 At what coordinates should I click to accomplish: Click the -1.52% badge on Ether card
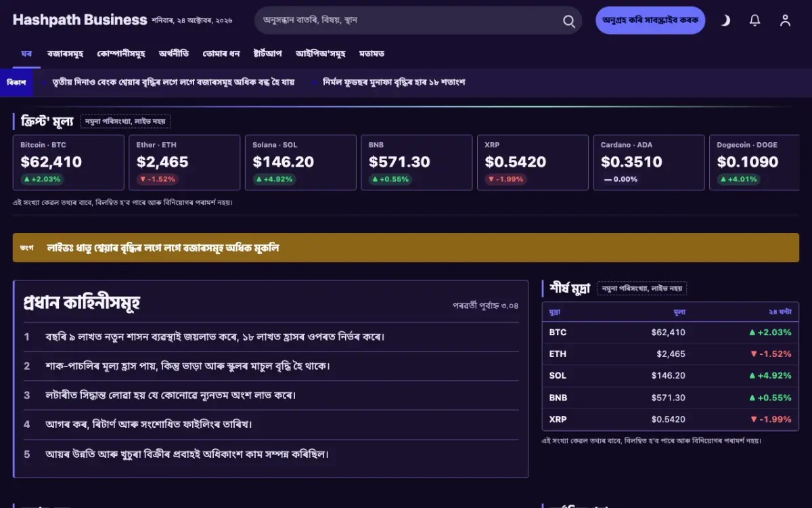[158, 179]
